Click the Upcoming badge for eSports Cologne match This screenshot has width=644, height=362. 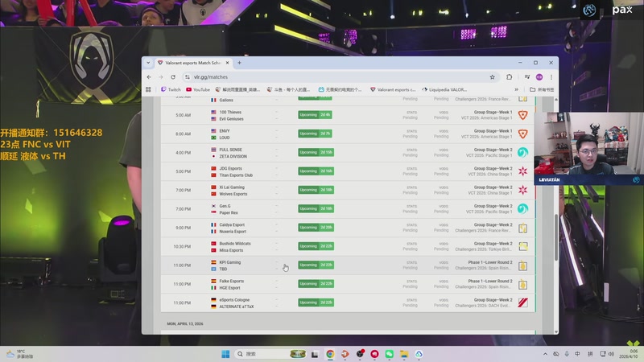pos(316,302)
